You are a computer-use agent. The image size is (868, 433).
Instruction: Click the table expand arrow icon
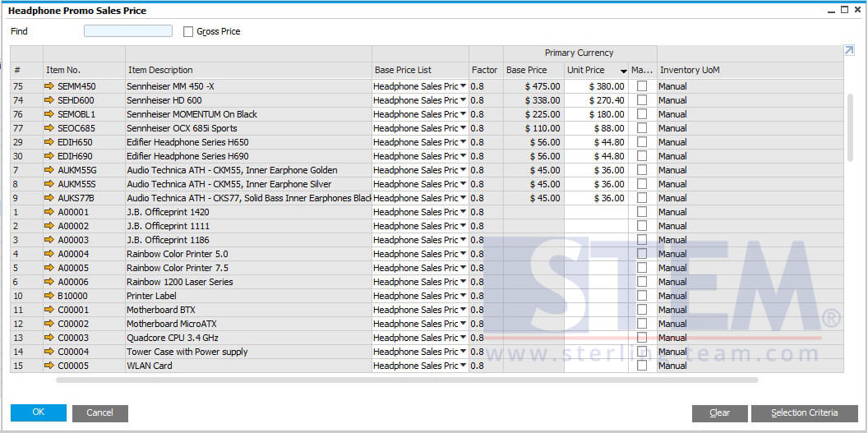(x=849, y=50)
